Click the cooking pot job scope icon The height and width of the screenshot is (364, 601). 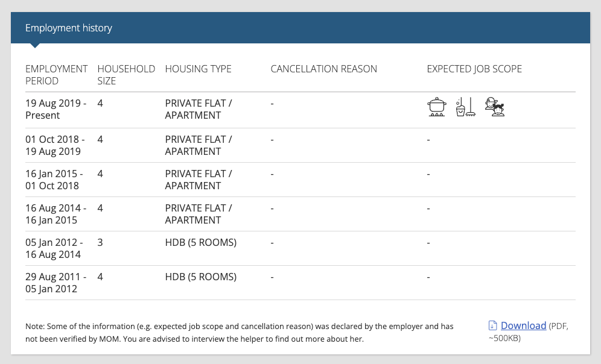coord(436,107)
